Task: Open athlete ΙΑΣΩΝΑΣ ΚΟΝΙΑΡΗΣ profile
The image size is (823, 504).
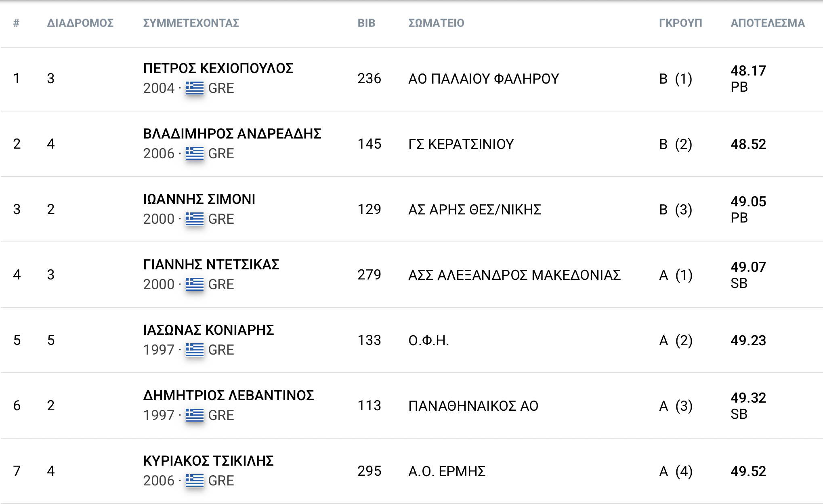Action: [x=208, y=330]
